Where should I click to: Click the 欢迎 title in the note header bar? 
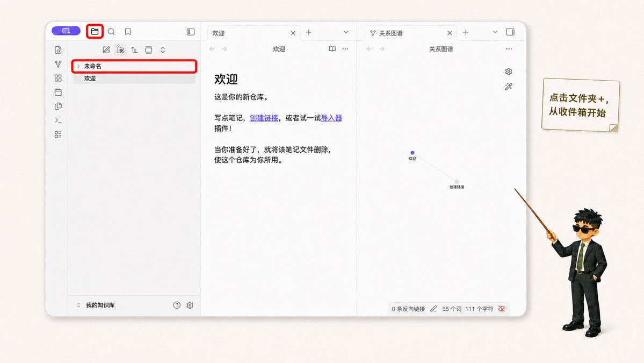[x=279, y=49]
